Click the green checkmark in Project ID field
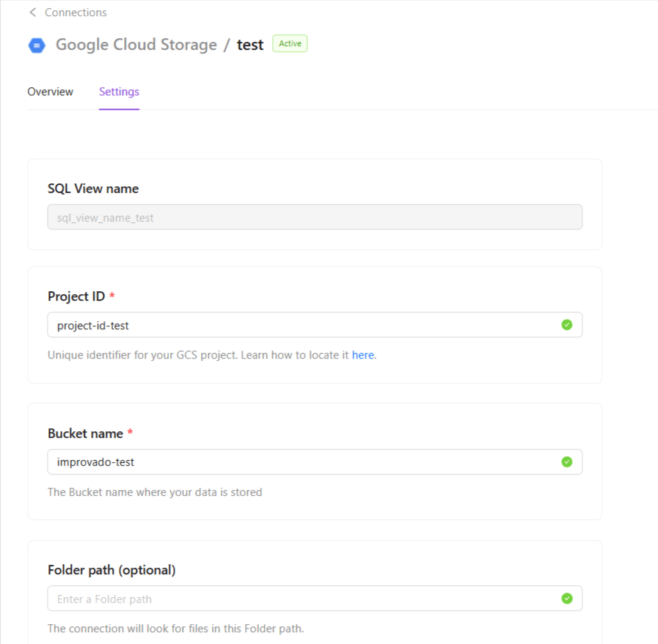This screenshot has width=658, height=644. [x=566, y=325]
